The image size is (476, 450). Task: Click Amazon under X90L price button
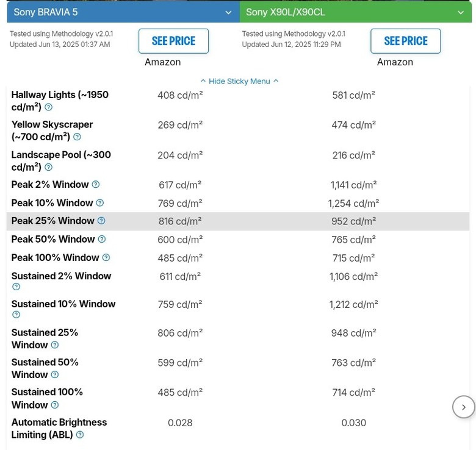(395, 62)
